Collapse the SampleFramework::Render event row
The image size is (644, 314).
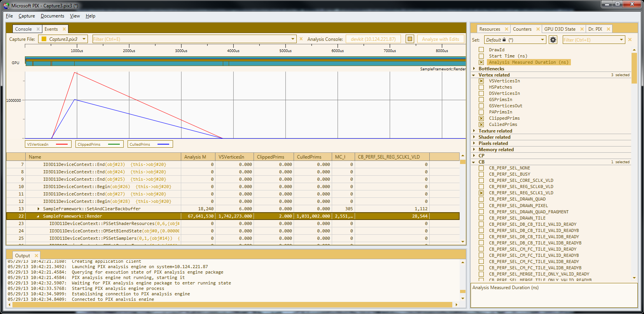38,216
